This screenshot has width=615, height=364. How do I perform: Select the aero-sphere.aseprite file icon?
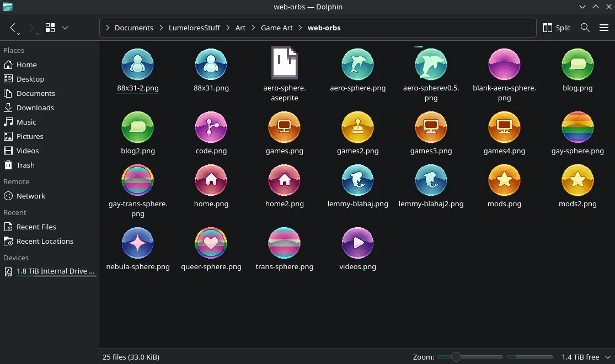285,63
